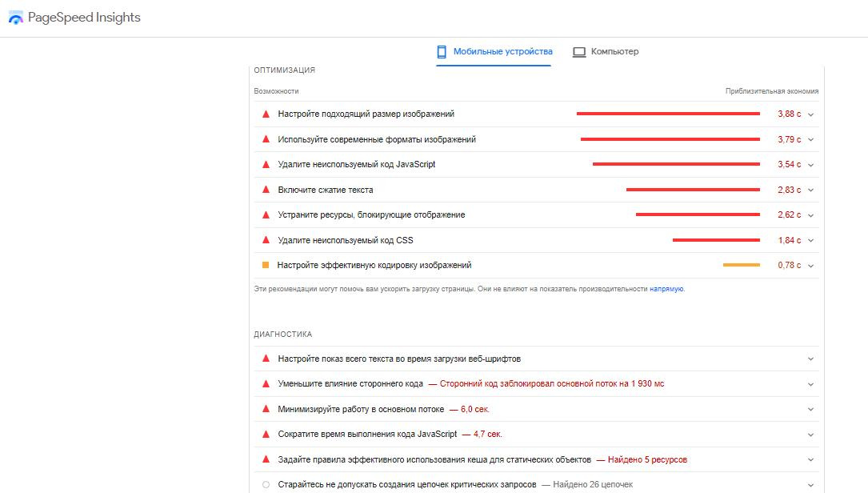The height and width of the screenshot is (493, 868).
Task: Expand chevron for image sizing opportunity 3,88 с
Action: click(x=810, y=114)
